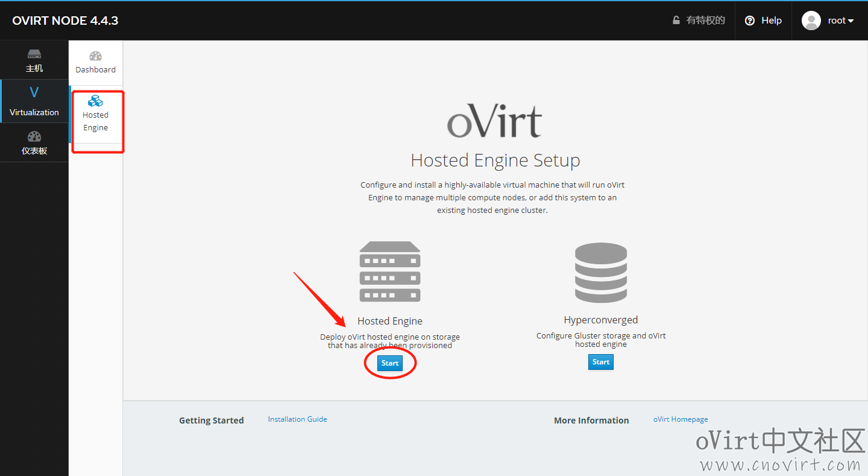Image resolution: width=868 pixels, height=476 pixels.
Task: Click the Configure and install intro paragraph
Action: [x=492, y=197]
